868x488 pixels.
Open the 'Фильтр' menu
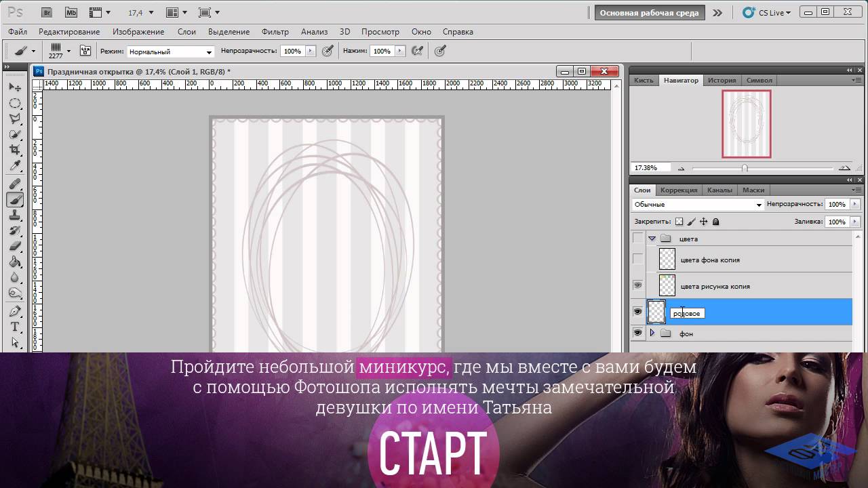click(275, 32)
